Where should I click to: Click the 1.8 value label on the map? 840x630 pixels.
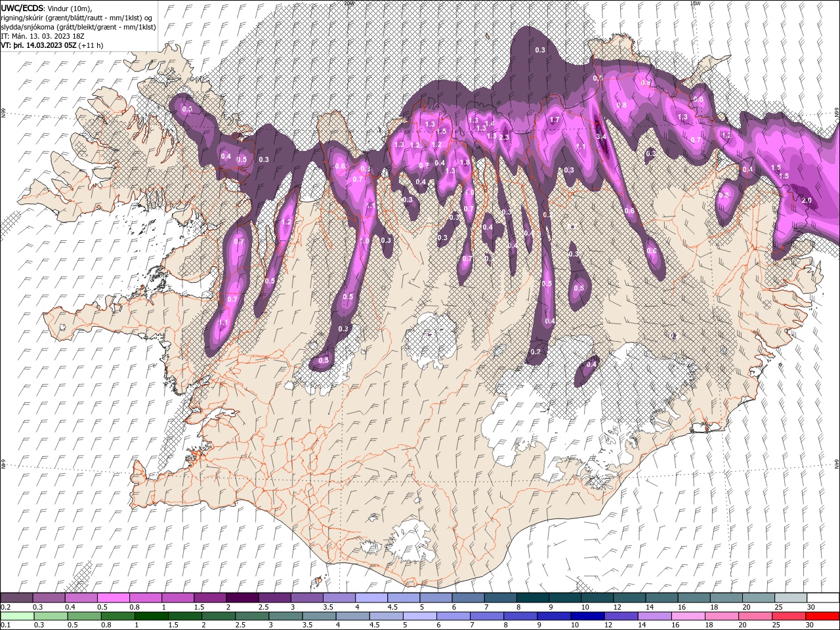pos(465,162)
